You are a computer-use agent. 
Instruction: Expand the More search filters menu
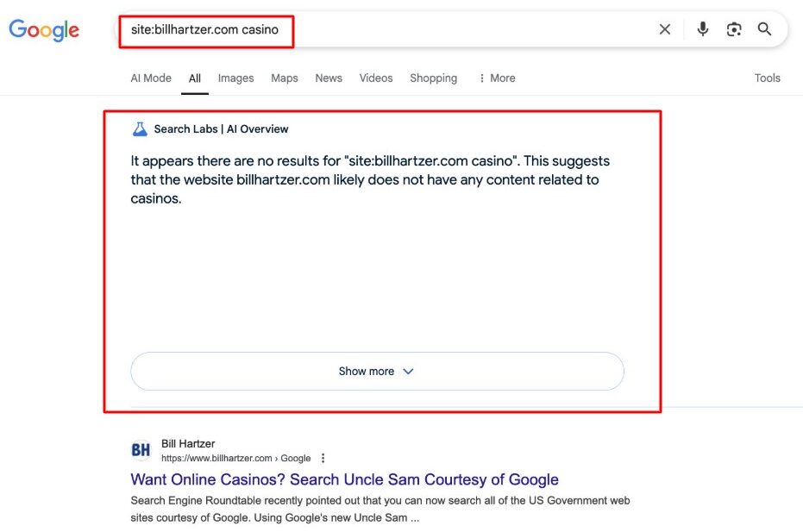[x=497, y=78]
